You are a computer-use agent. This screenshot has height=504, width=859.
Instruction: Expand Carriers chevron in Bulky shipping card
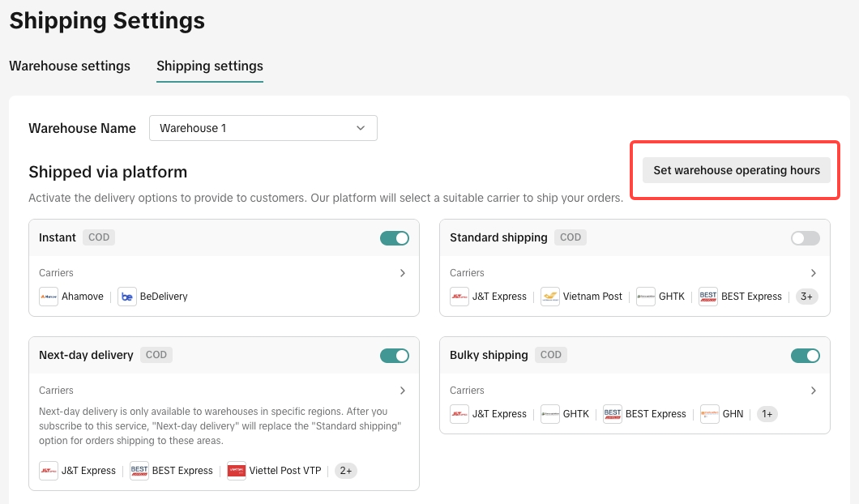coord(814,391)
